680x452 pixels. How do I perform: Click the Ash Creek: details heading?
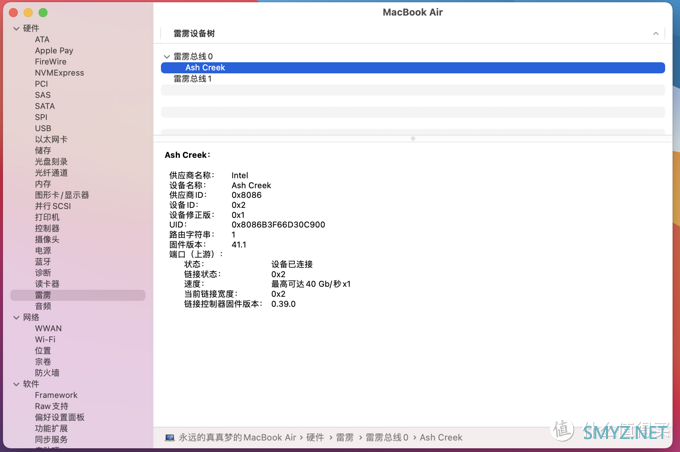pyautogui.click(x=187, y=155)
